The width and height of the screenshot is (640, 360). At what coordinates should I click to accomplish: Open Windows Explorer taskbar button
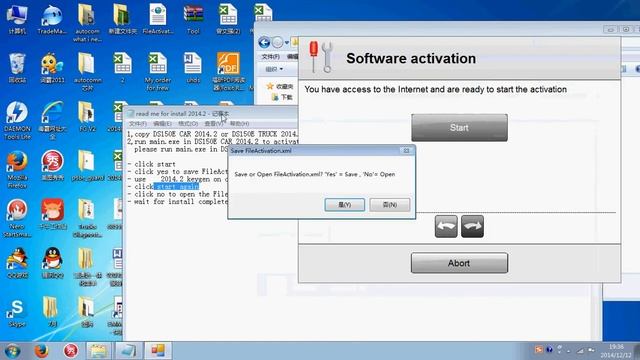click(98, 351)
